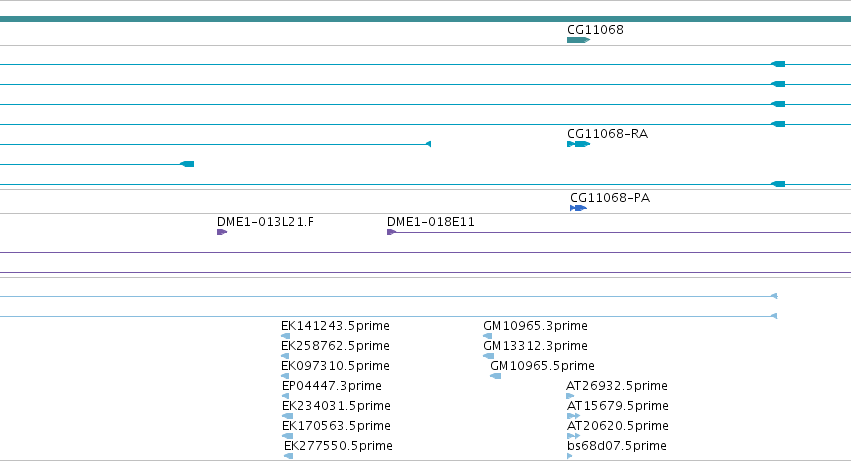Click the EK097310.5prime EST label

tap(335, 366)
